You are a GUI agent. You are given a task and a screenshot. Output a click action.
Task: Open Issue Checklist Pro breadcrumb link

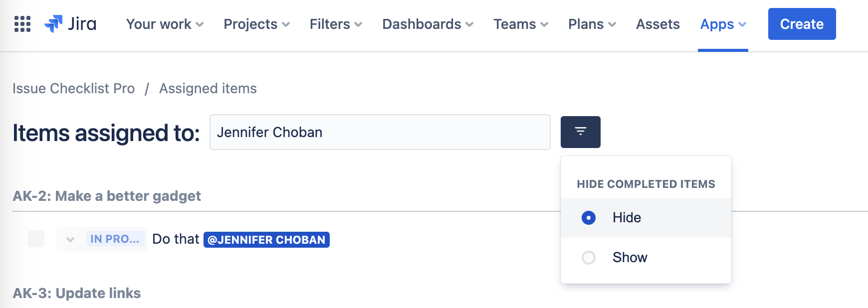pos(73,89)
